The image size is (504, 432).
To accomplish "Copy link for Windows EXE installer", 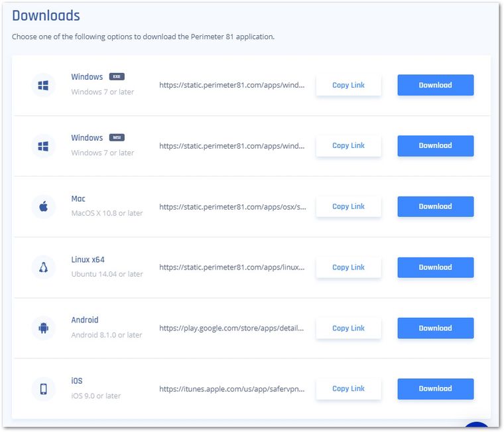I will [x=348, y=85].
